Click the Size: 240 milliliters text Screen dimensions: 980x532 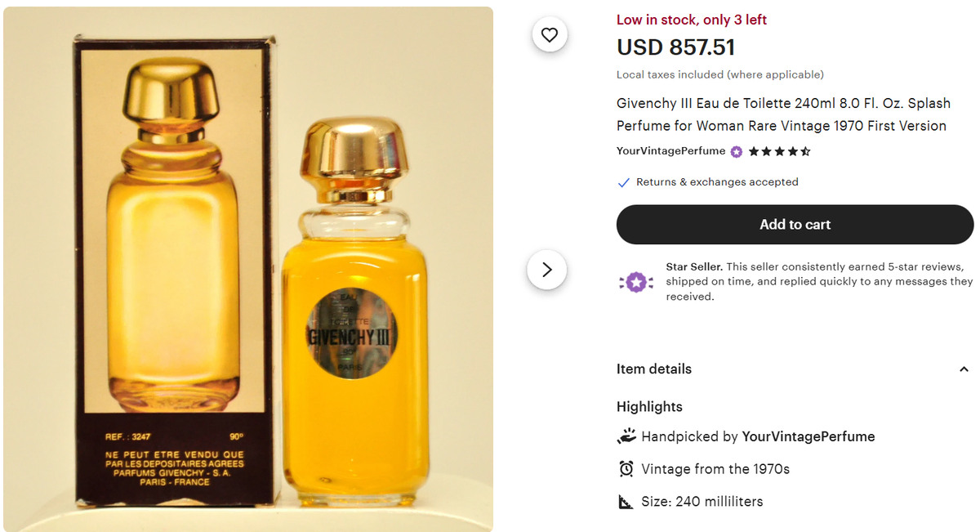click(702, 502)
